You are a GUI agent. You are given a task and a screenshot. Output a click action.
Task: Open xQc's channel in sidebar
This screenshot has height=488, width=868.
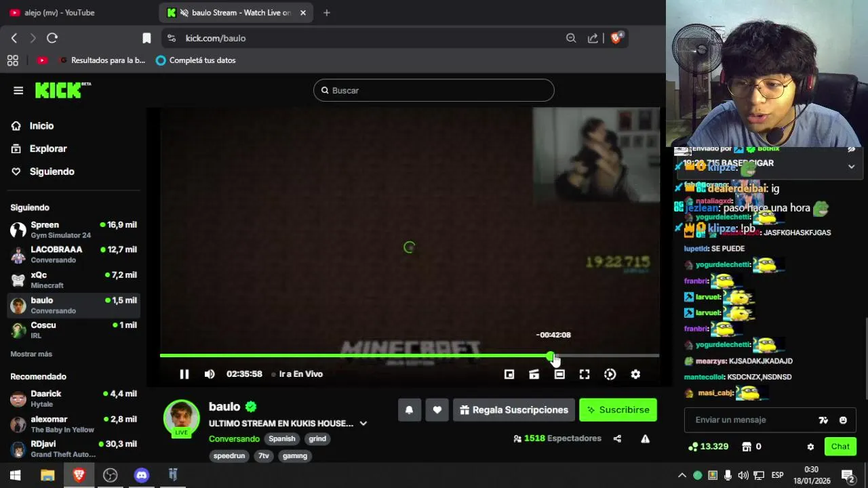point(73,280)
